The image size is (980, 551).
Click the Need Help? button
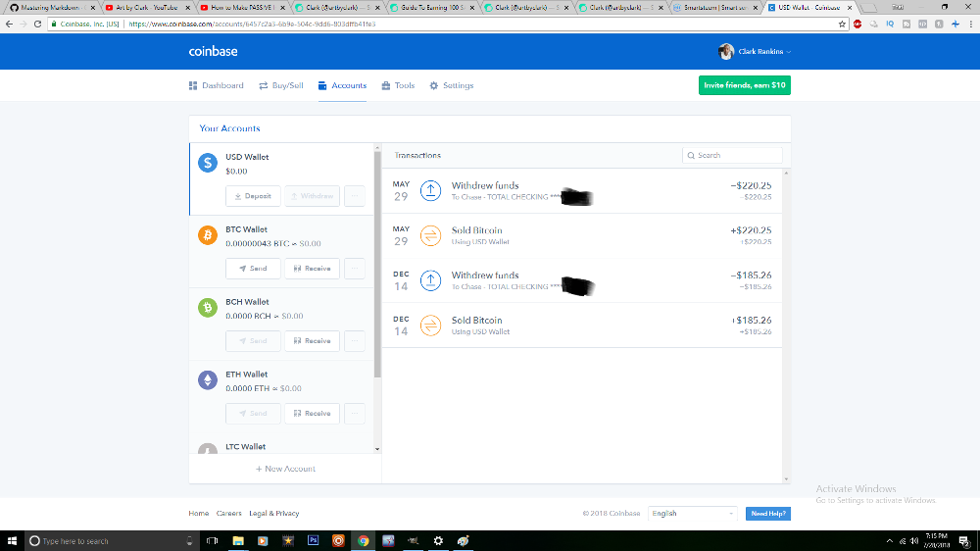[x=768, y=514]
